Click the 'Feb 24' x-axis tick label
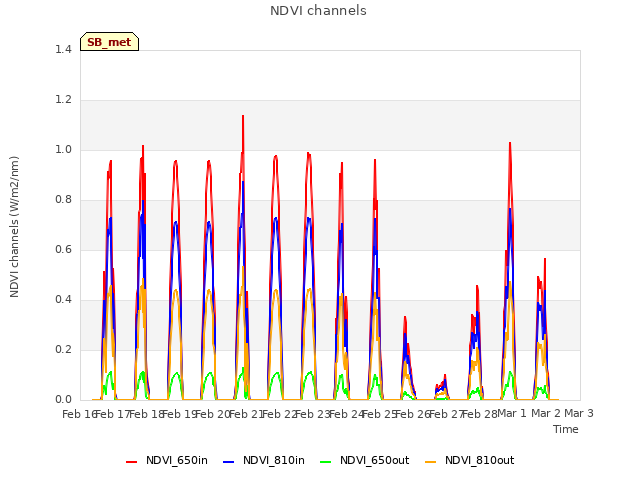 pos(346,414)
